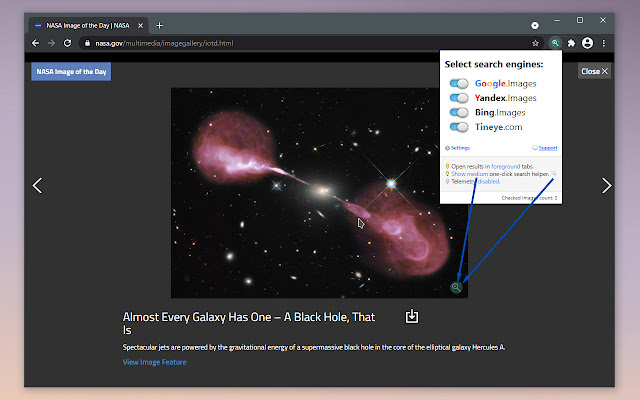Screen dimensions: 640x400
Task: Open the Chrome three-dot menu
Action: coord(604,43)
